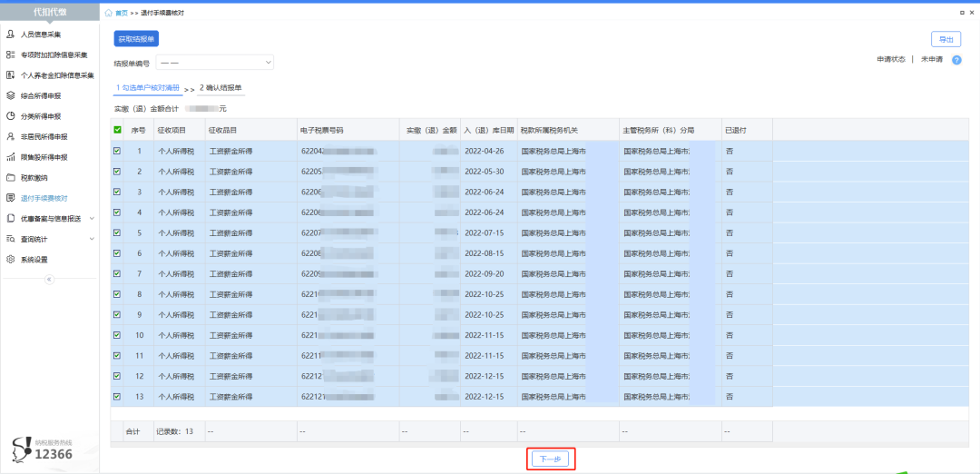Close the inner panel tab icon
Viewport: 980px width, 474px height.
point(973,13)
